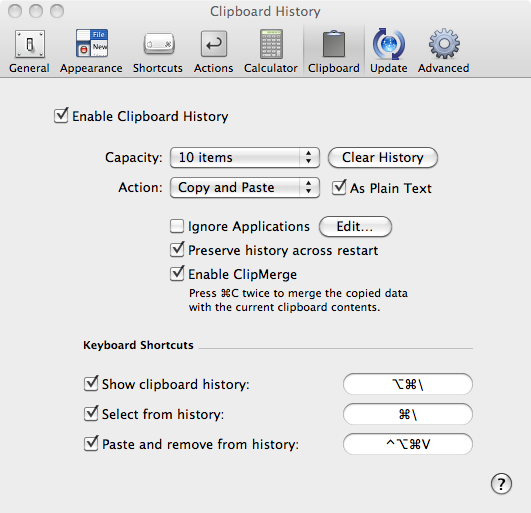Disable Enable Clipboard History checkbox

(x=61, y=116)
